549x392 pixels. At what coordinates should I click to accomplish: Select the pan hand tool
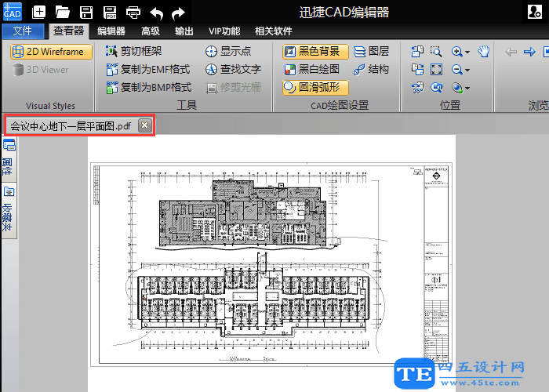484,52
